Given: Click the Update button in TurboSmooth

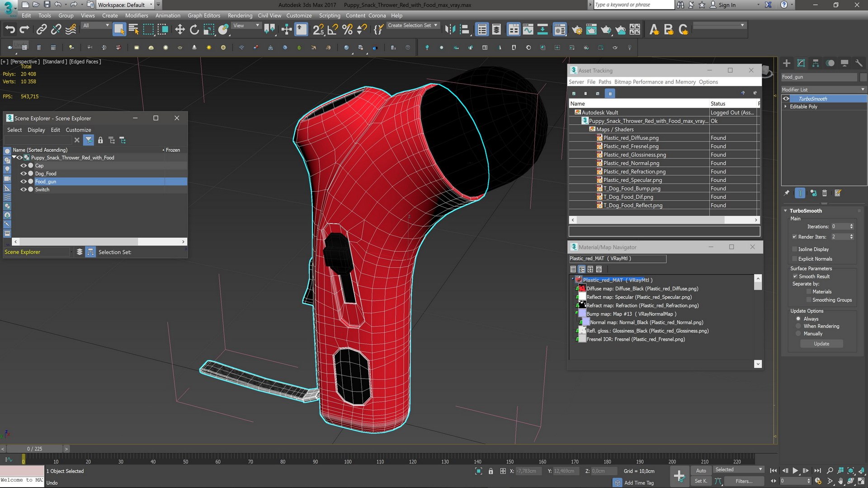Looking at the screenshot, I should pyautogui.click(x=821, y=344).
